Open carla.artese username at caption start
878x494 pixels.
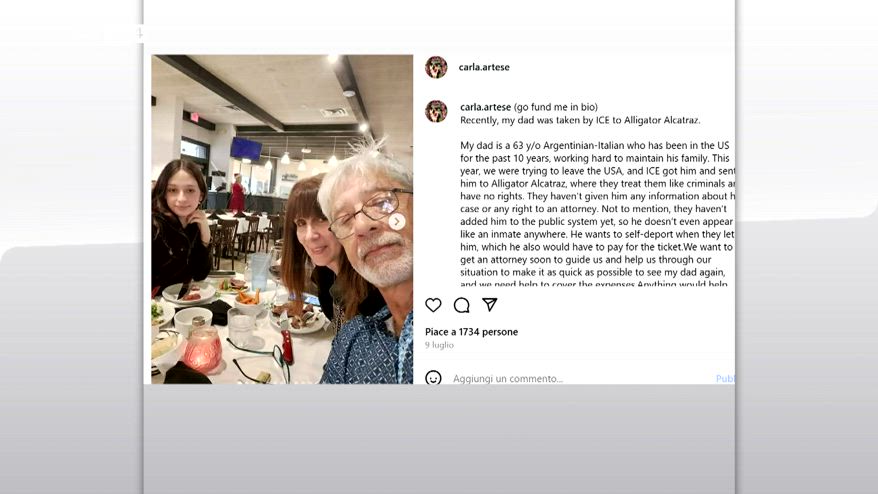[485, 107]
